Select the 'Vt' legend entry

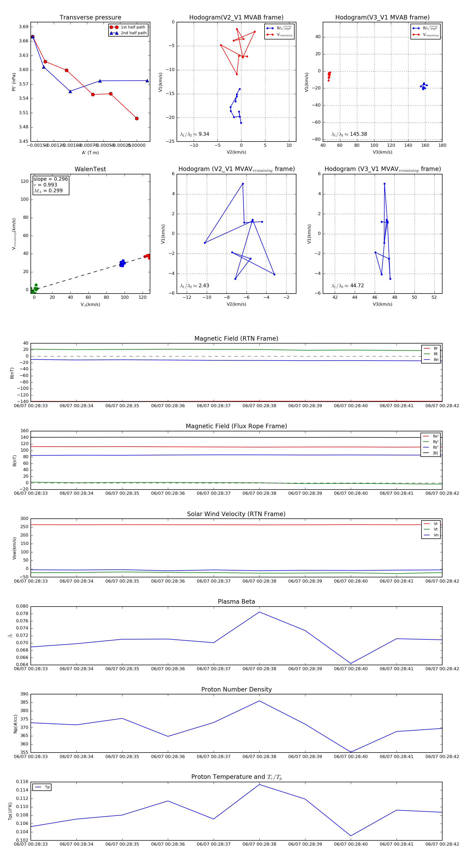(431, 529)
